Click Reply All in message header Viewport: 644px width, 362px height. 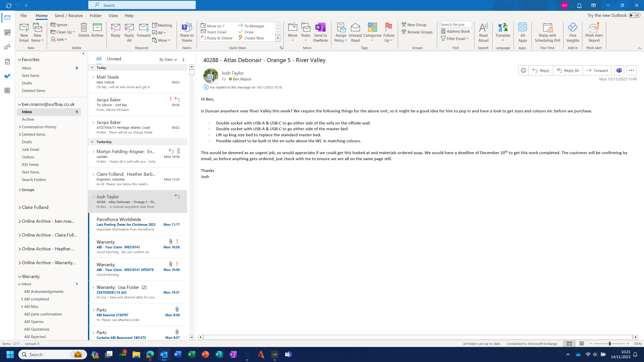coord(568,70)
